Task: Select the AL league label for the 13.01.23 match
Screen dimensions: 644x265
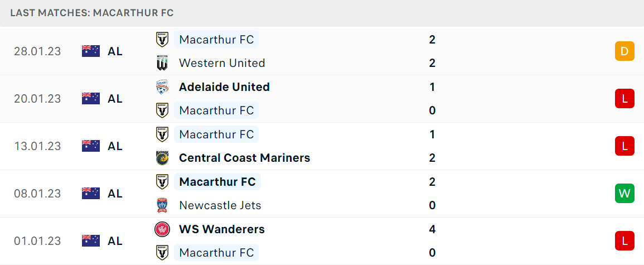Action: [115, 146]
